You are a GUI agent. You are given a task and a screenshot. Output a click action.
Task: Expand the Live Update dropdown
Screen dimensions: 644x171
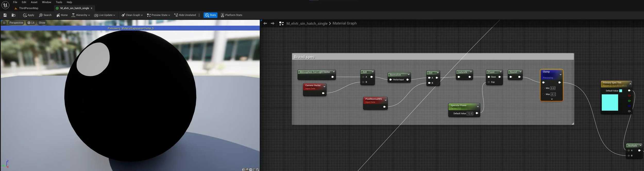[105, 15]
